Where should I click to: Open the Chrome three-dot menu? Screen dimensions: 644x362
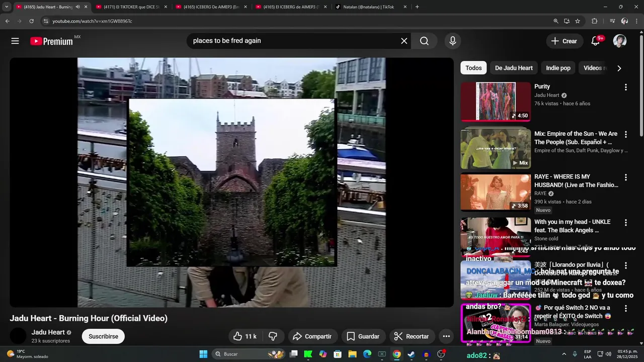636,21
